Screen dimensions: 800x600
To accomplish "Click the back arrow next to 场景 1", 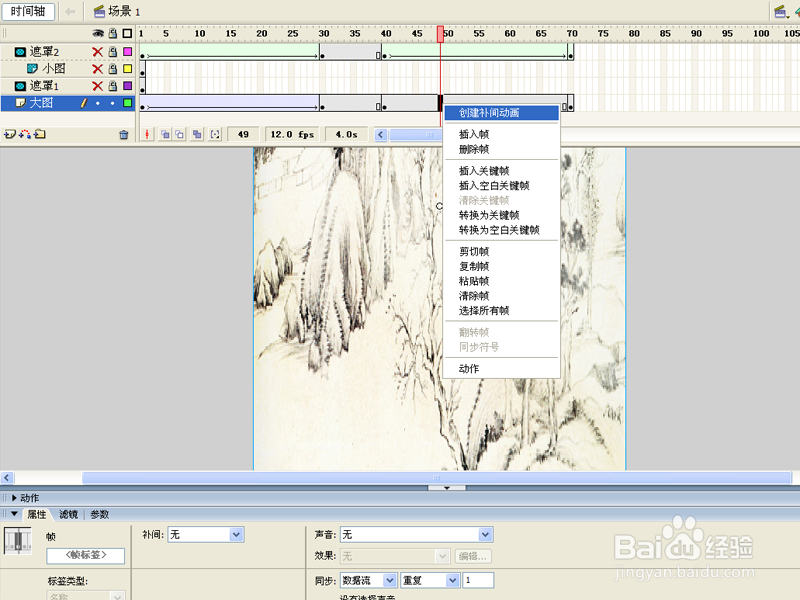I will [70, 11].
